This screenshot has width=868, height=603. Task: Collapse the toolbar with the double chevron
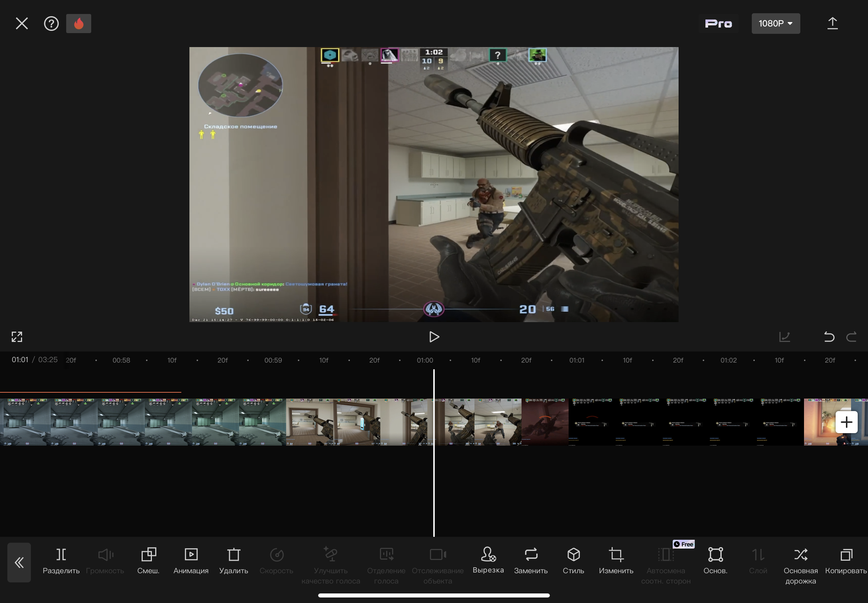pos(19,563)
